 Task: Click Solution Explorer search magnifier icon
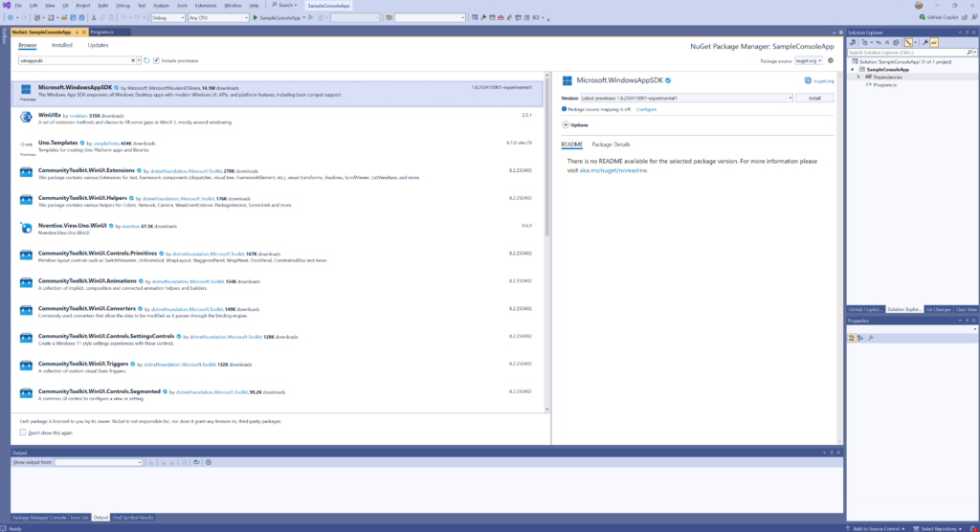pos(969,53)
